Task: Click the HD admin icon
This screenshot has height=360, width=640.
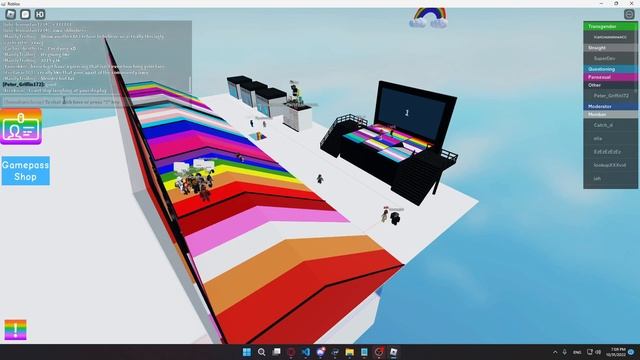Action: point(40,14)
